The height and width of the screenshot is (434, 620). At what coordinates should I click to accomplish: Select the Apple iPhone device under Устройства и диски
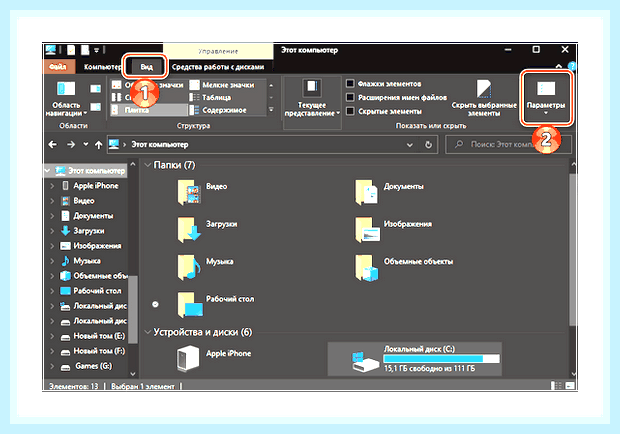[x=214, y=359]
